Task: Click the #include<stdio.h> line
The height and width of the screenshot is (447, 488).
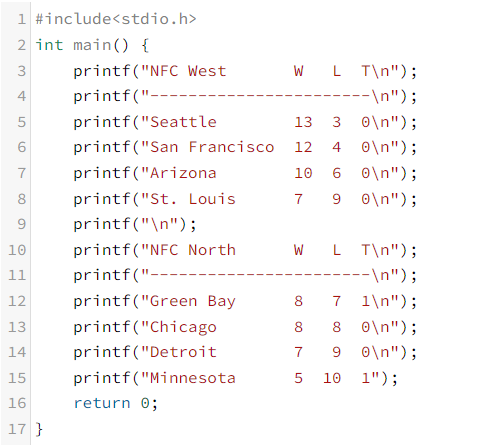Action: point(116,19)
